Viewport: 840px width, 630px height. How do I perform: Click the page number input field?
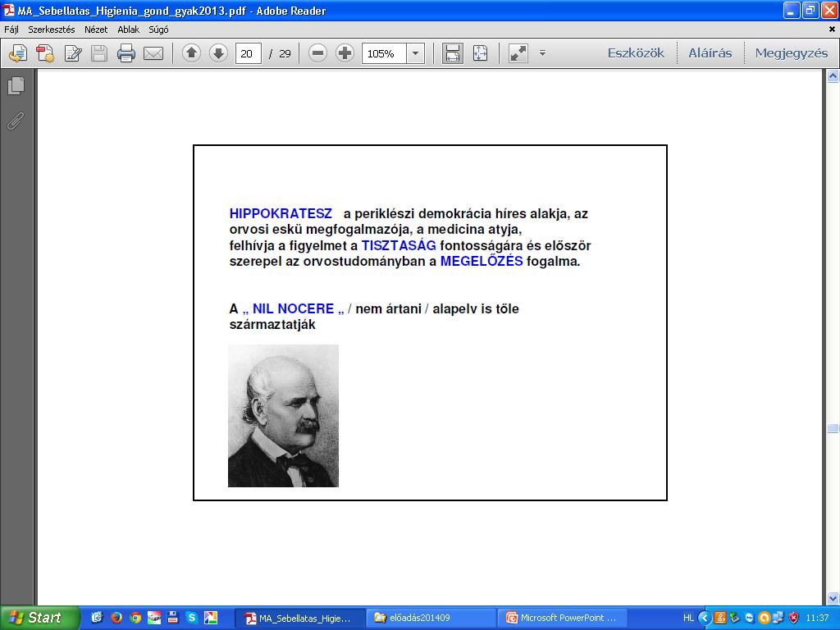click(x=248, y=53)
